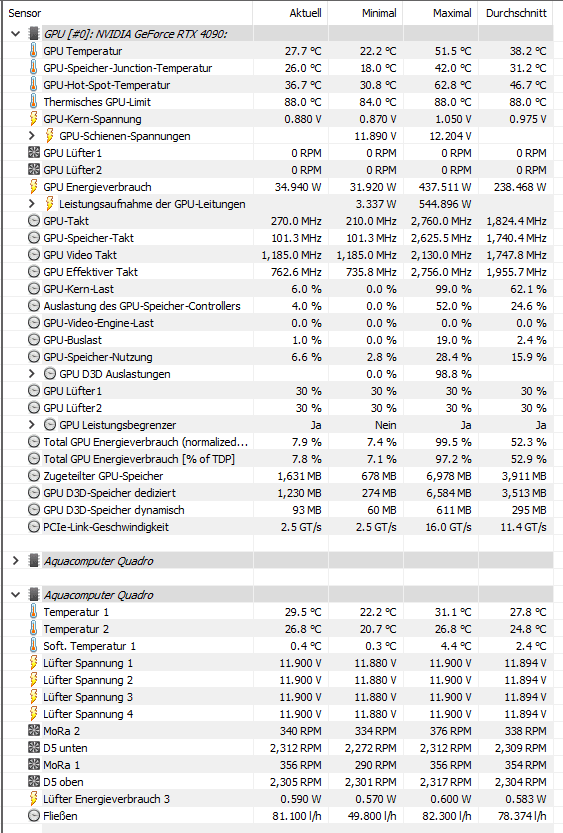This screenshot has height=833, width=563.
Task: Click thermometer icon of Temperatur 1
Action: pyautogui.click(x=33, y=612)
